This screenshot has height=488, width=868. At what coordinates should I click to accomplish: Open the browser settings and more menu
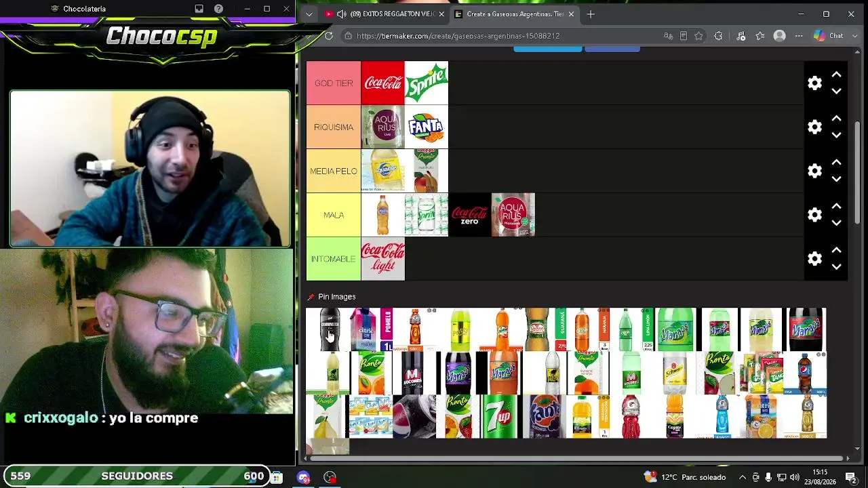(799, 36)
